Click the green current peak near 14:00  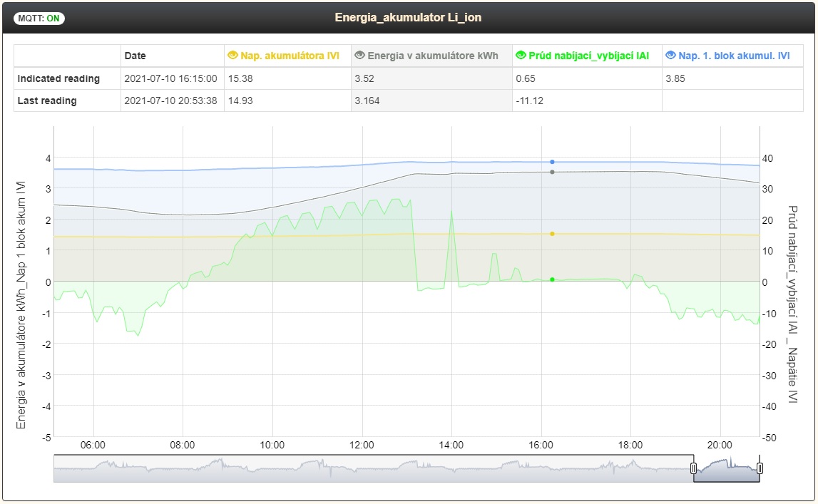pyautogui.click(x=451, y=212)
